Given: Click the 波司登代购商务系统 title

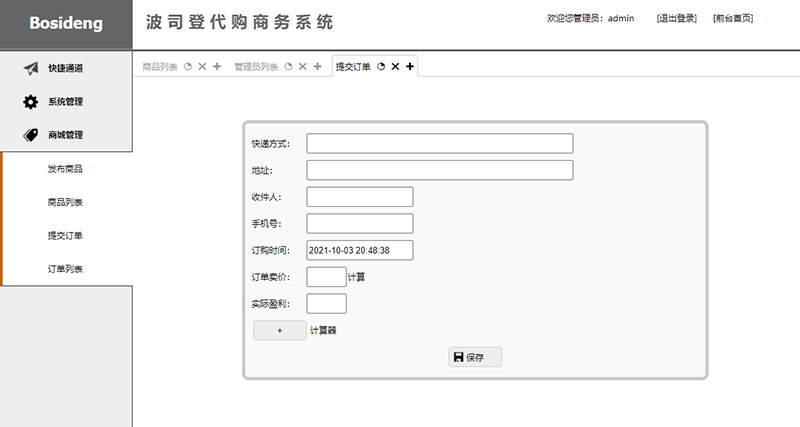Looking at the screenshot, I should click(x=240, y=22).
